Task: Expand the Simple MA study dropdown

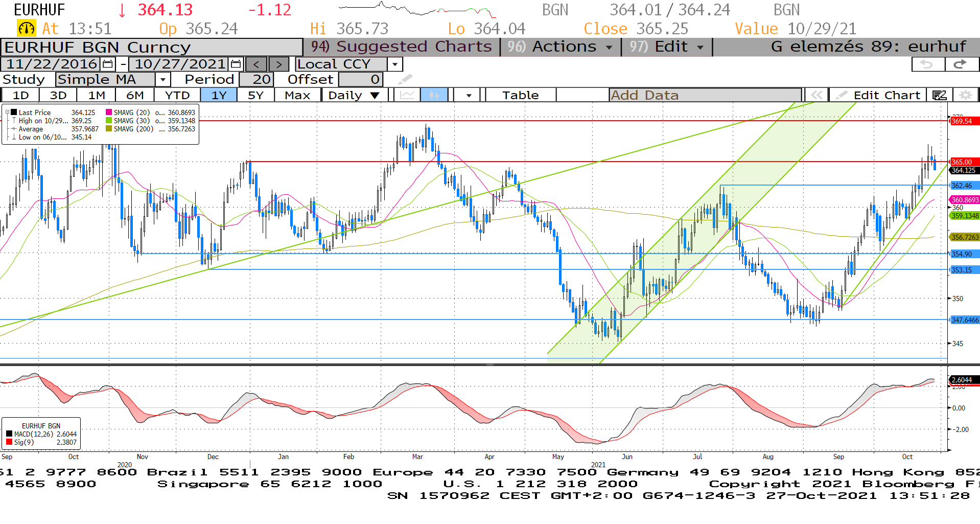Action: pos(162,80)
